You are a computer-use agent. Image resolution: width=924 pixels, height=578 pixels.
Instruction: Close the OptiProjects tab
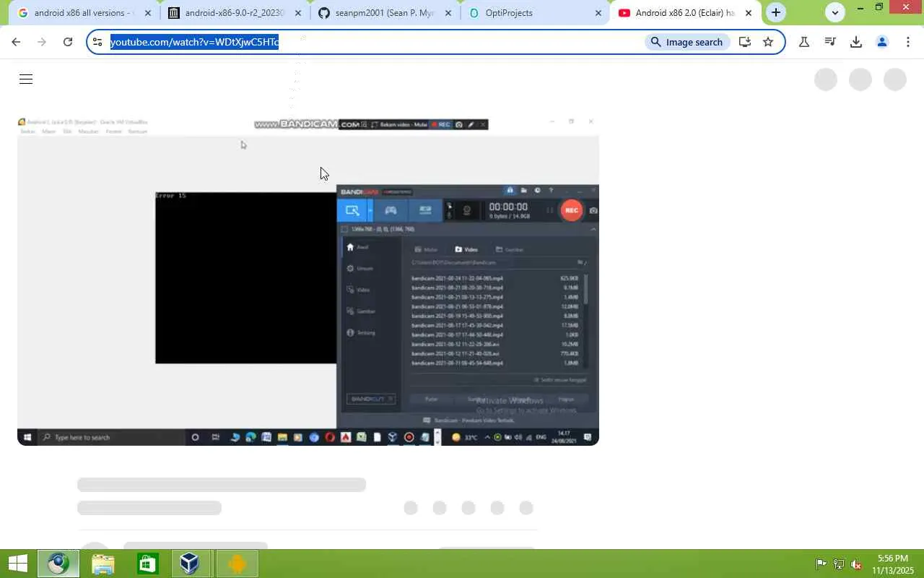pos(598,13)
